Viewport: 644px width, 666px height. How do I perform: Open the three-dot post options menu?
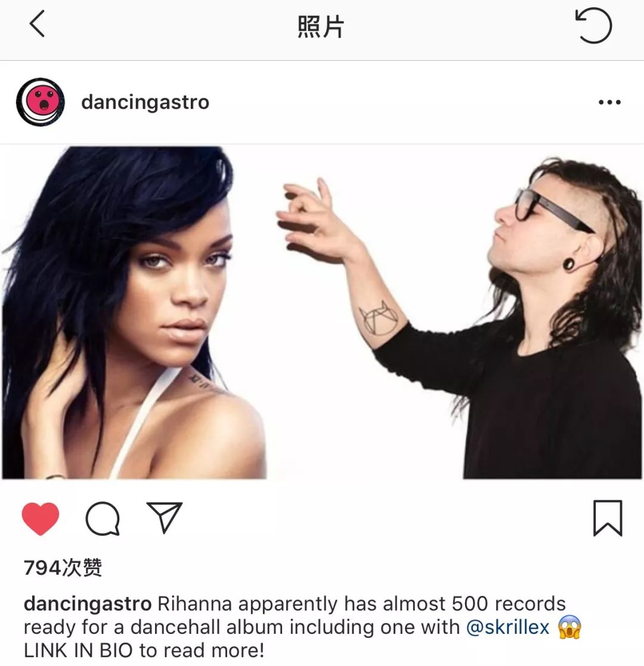pyautogui.click(x=609, y=103)
